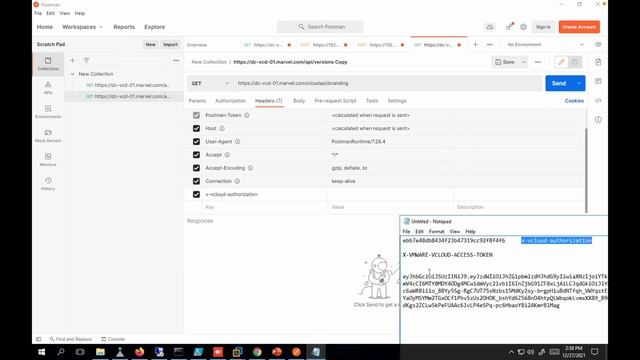640x360 pixels.
Task: Open Firefox from the taskbar
Action: [x=139, y=352]
